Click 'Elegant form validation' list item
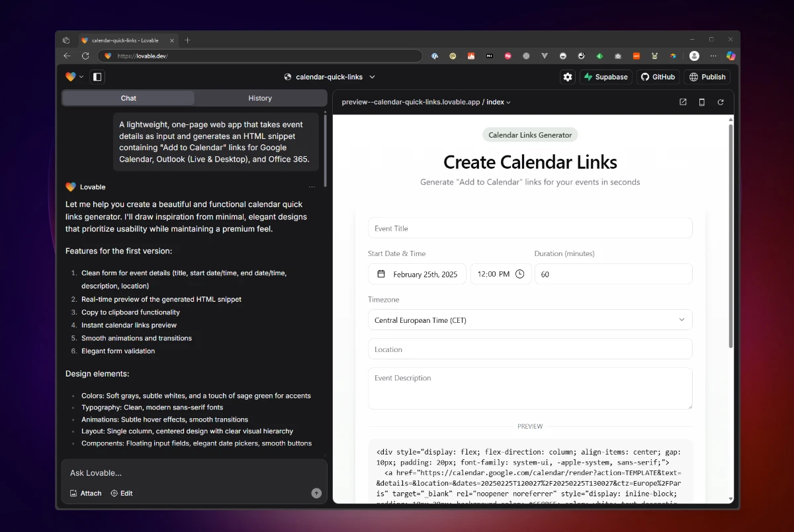The width and height of the screenshot is (794, 532). (118, 351)
